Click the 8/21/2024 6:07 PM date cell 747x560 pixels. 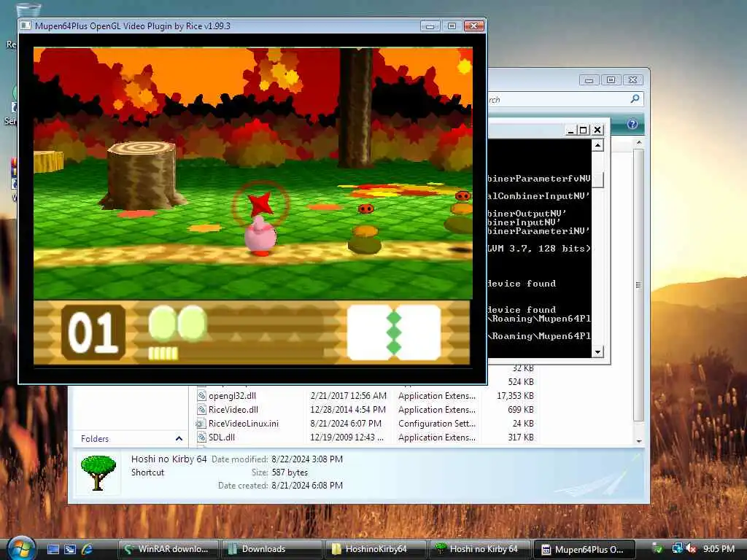[346, 424]
